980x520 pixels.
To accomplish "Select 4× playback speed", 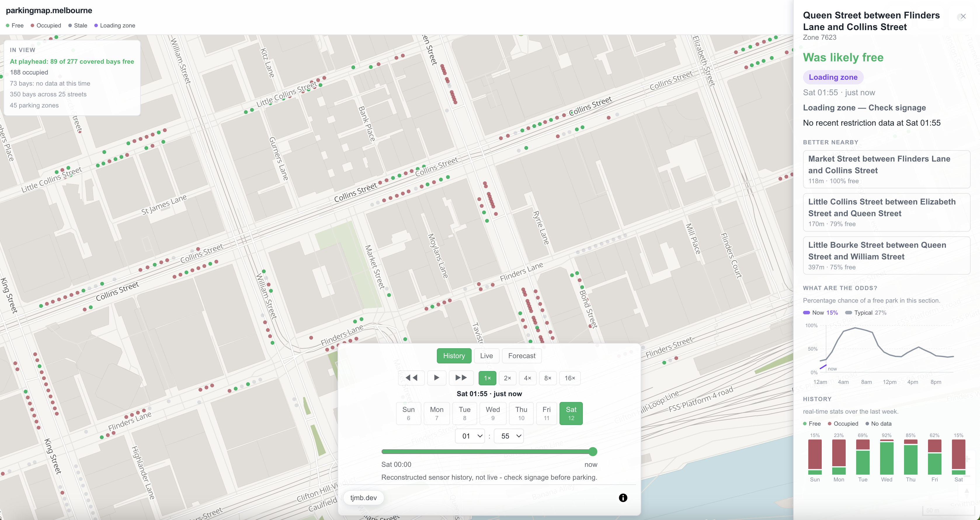I will point(528,378).
